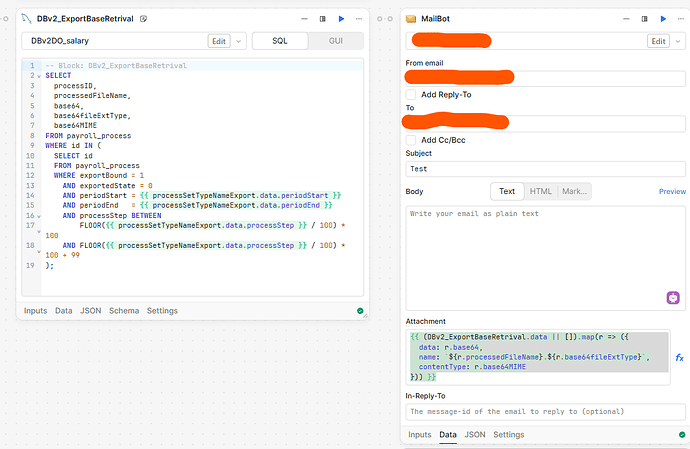Click the purple AI assistant icon in Body
The image size is (690, 449).
coord(673,297)
